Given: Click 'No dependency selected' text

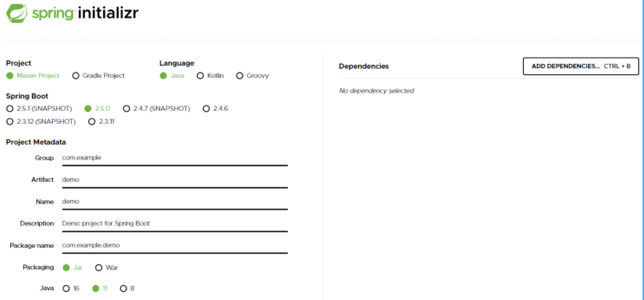Looking at the screenshot, I should tap(376, 91).
